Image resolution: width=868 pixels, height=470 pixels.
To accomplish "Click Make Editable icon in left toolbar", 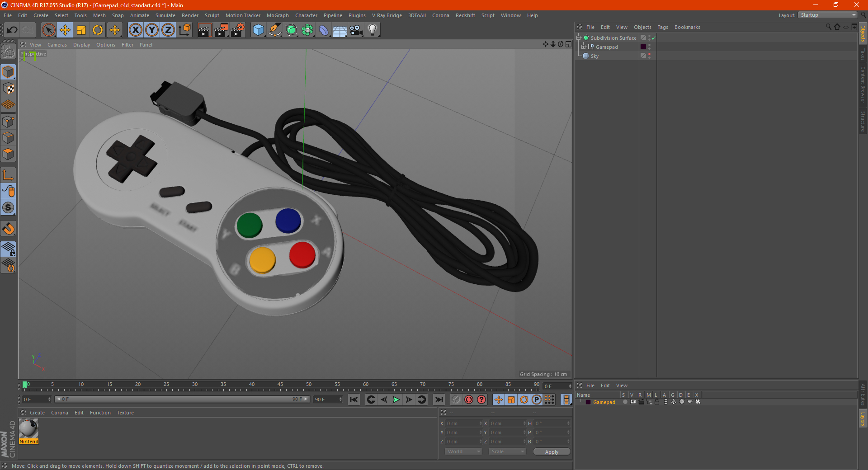I will tap(8, 52).
